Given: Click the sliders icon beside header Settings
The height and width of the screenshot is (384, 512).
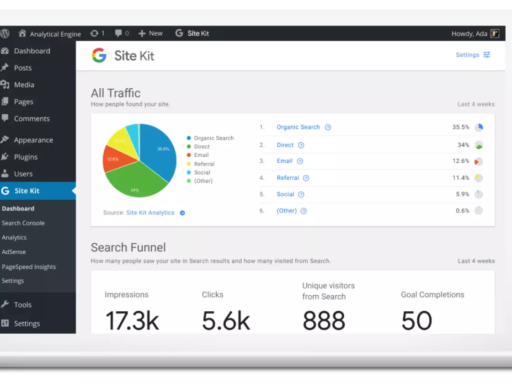Looking at the screenshot, I should (x=487, y=55).
